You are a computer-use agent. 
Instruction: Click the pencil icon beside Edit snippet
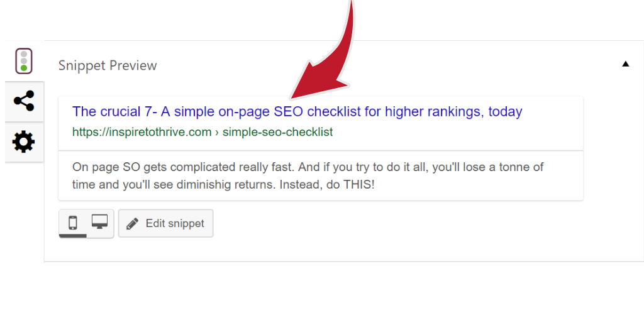tap(132, 224)
